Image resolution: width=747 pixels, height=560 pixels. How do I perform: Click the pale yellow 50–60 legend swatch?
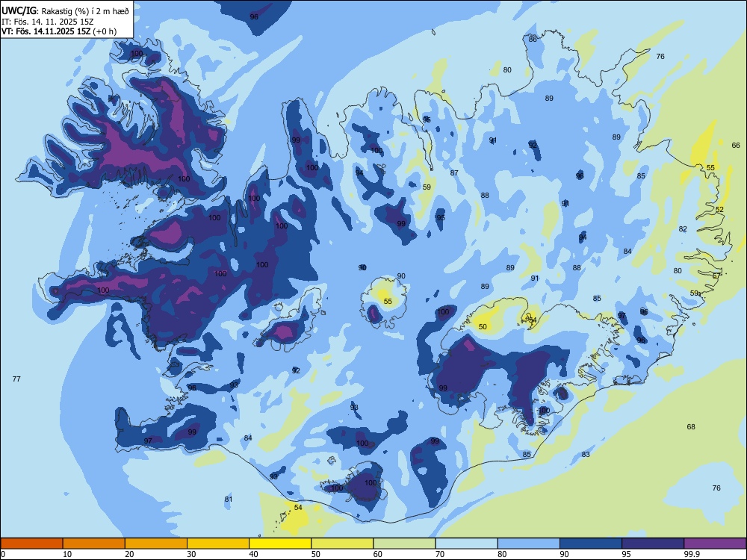(x=342, y=544)
